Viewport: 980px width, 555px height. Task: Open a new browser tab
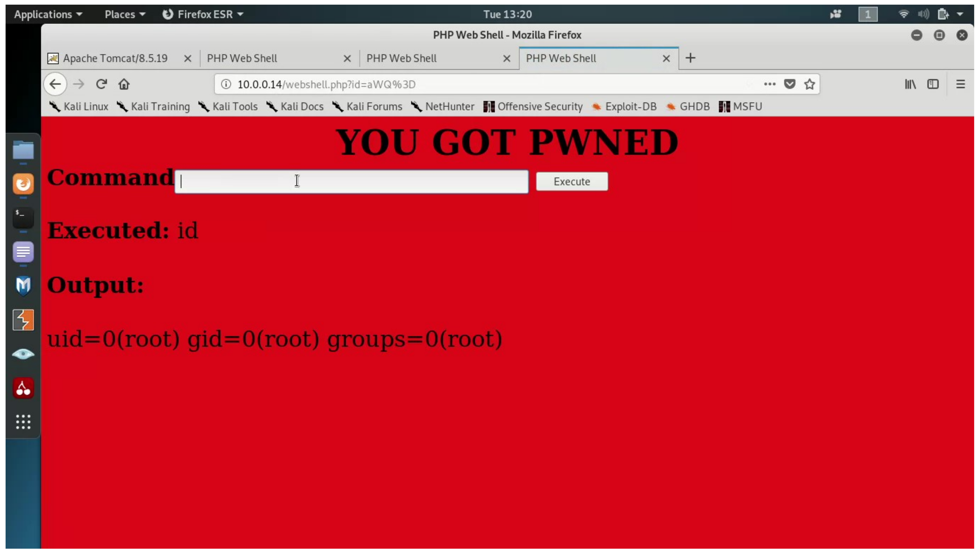pyautogui.click(x=690, y=58)
